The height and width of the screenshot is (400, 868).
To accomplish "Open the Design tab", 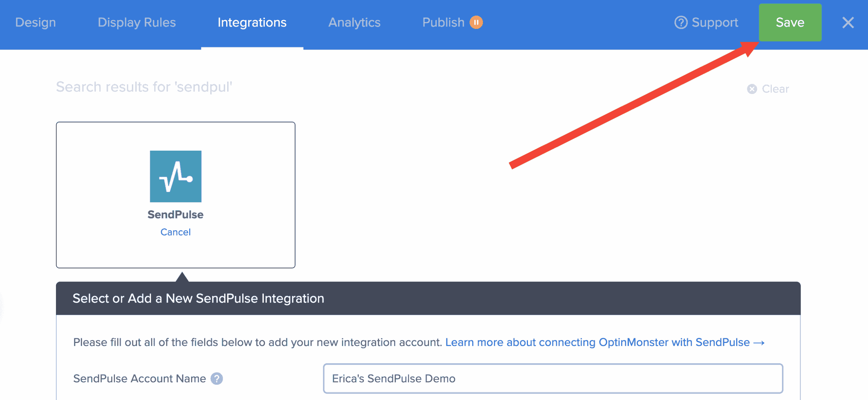I will [35, 22].
